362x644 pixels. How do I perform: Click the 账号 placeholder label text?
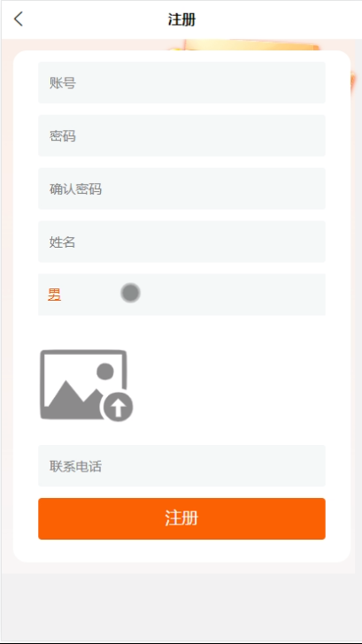click(x=63, y=83)
